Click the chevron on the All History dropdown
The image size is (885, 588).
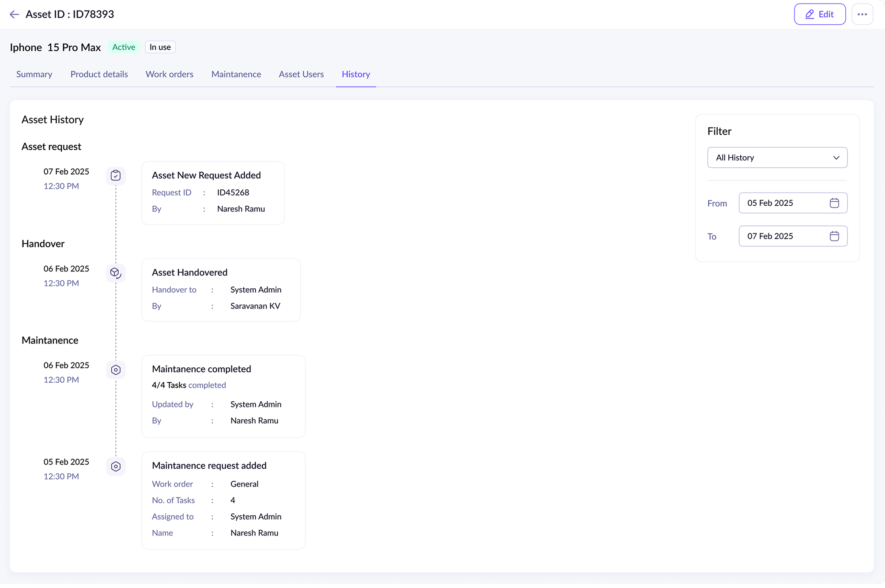pos(836,158)
